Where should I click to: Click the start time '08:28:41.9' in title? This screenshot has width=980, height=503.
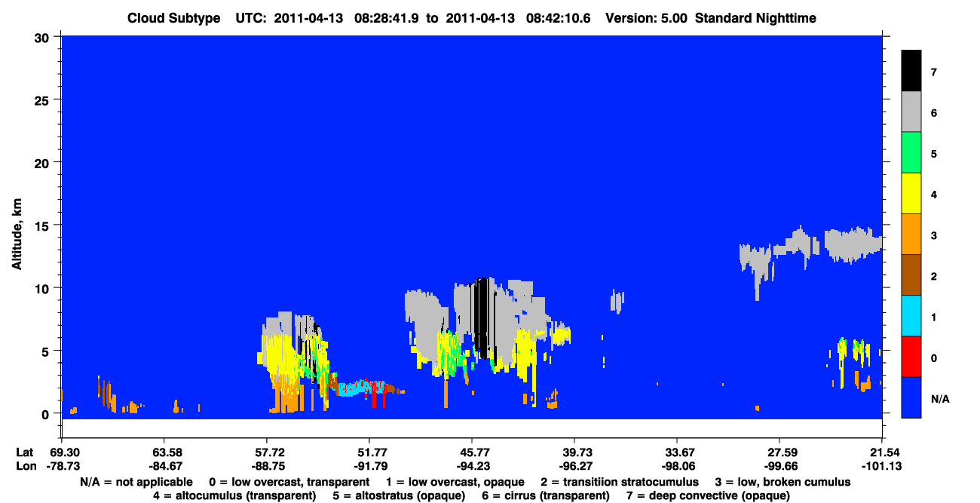[x=390, y=17]
